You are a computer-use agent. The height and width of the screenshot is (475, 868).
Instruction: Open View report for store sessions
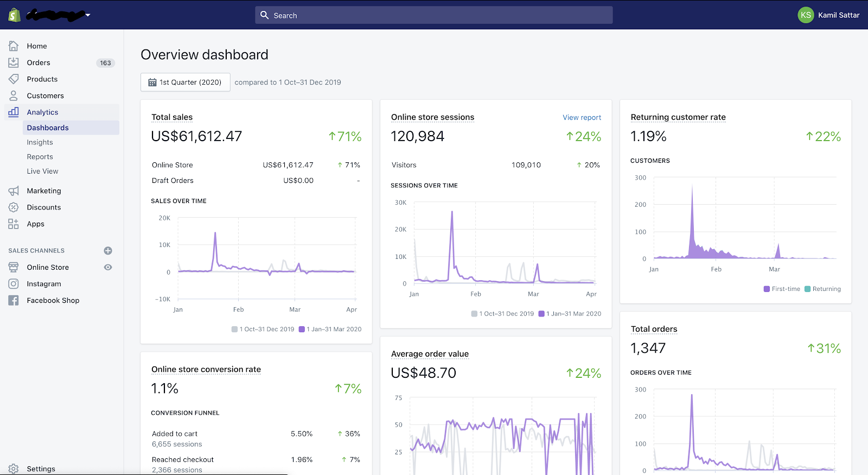click(582, 117)
